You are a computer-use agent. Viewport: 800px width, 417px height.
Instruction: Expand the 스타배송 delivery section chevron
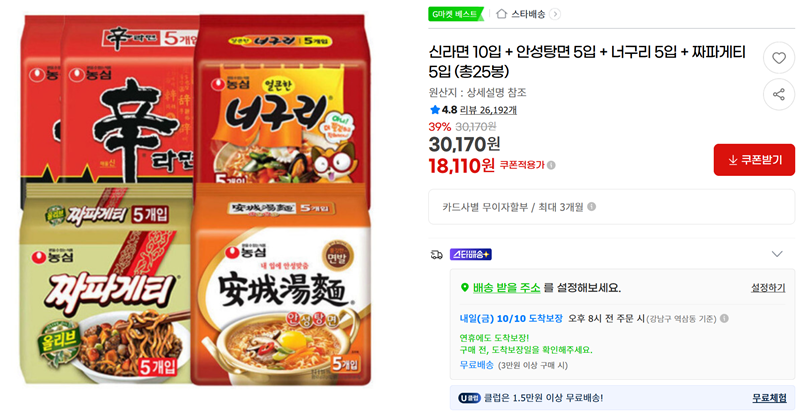click(x=777, y=254)
